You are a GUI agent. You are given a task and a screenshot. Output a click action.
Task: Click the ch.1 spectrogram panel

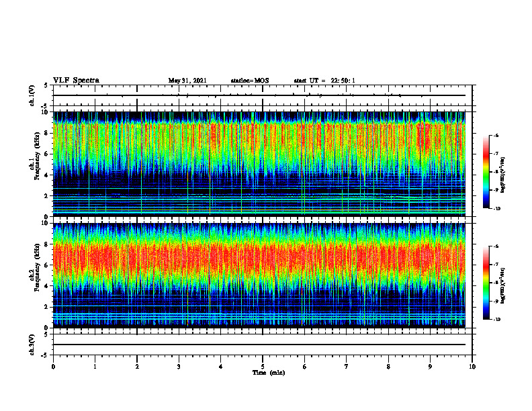(x=259, y=164)
